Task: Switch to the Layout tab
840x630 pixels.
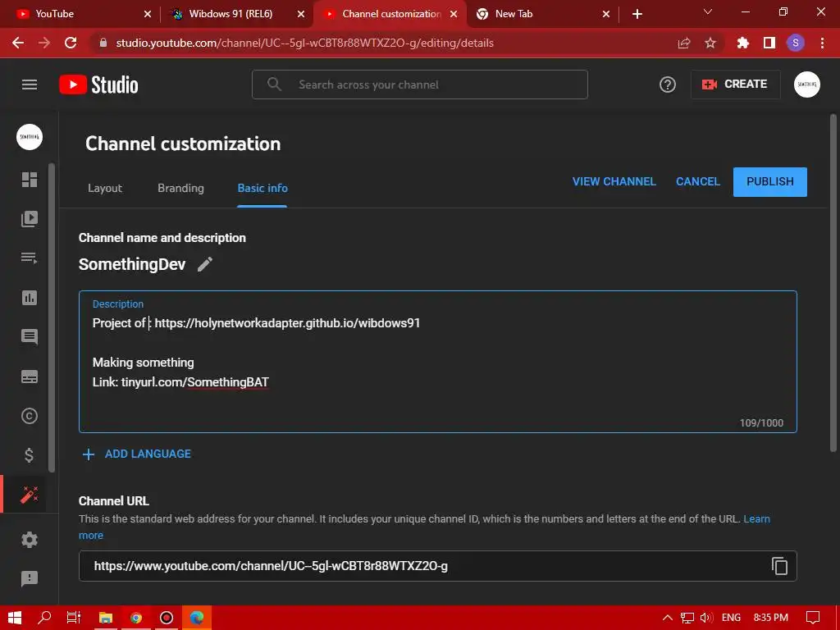Action: click(x=105, y=188)
